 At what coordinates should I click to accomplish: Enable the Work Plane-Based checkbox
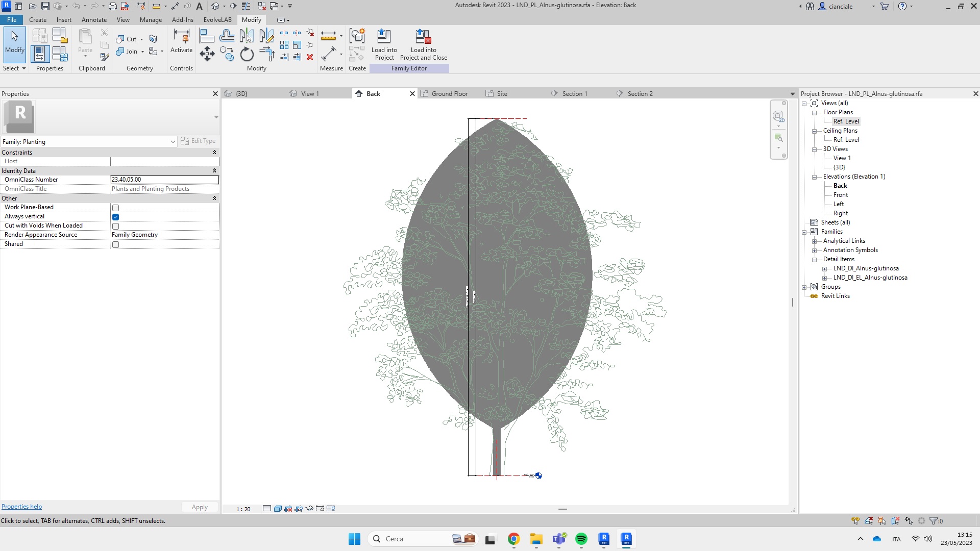[x=115, y=208]
